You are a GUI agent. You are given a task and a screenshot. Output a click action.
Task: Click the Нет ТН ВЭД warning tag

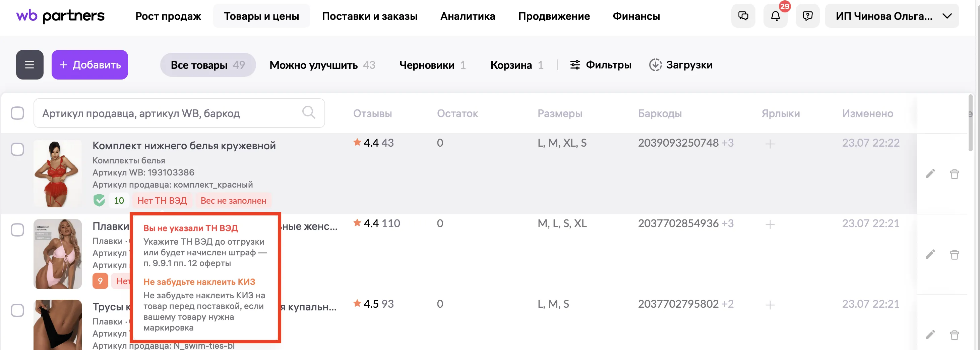(x=162, y=200)
